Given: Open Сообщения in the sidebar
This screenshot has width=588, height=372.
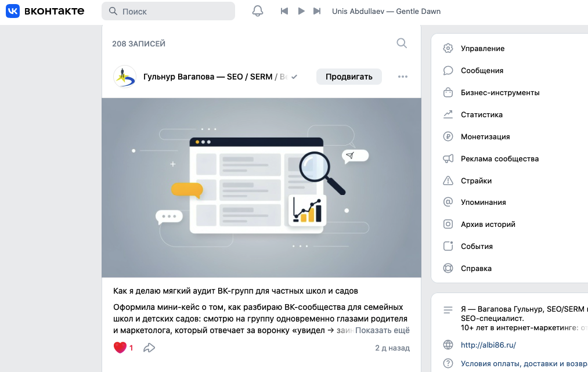Looking at the screenshot, I should pyautogui.click(x=482, y=70).
